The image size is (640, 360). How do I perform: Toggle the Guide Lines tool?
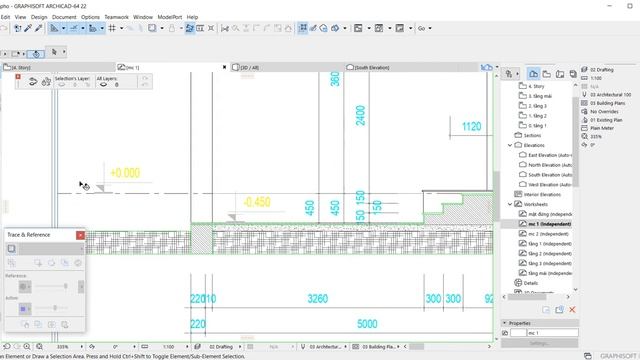tap(54, 28)
